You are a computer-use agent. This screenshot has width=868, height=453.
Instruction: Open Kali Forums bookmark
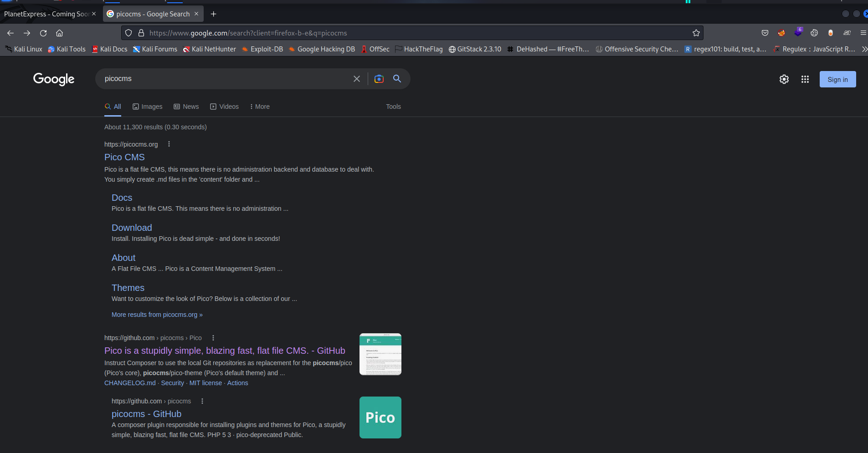155,49
